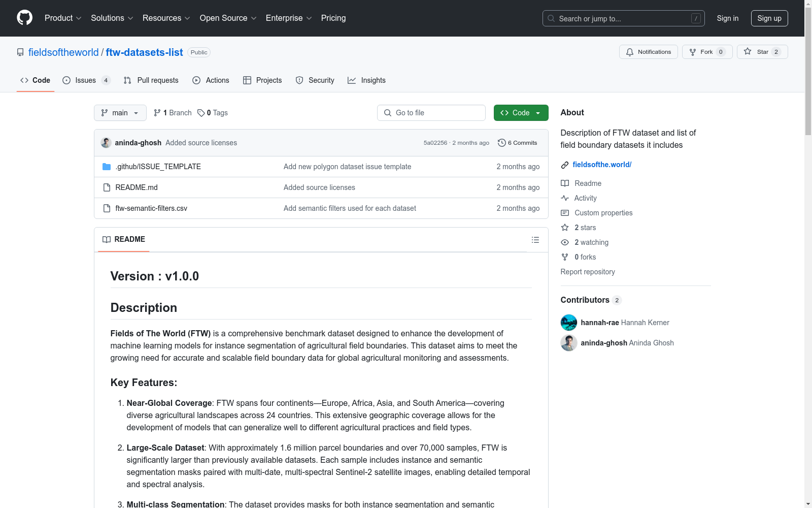View the 1 Branch list

pyautogui.click(x=173, y=113)
